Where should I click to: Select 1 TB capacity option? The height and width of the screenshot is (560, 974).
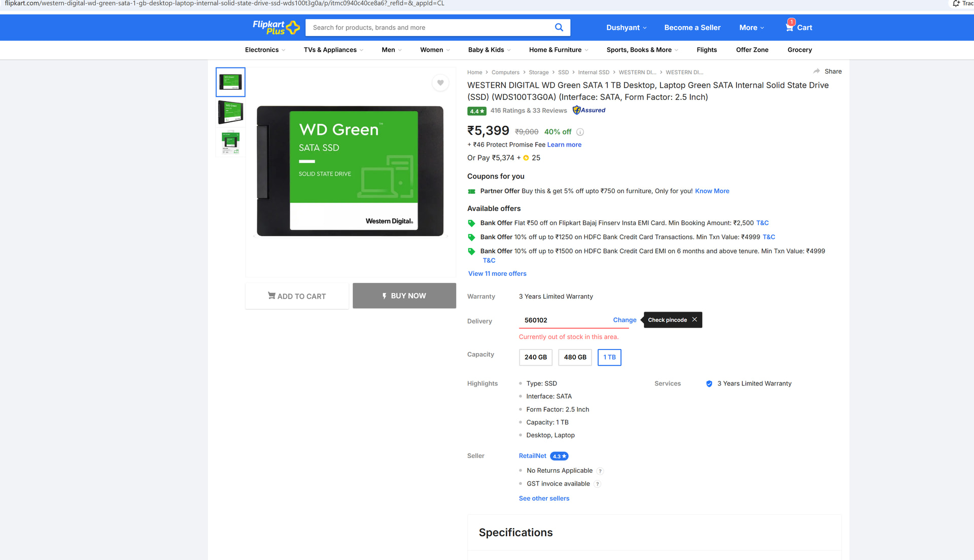click(609, 357)
